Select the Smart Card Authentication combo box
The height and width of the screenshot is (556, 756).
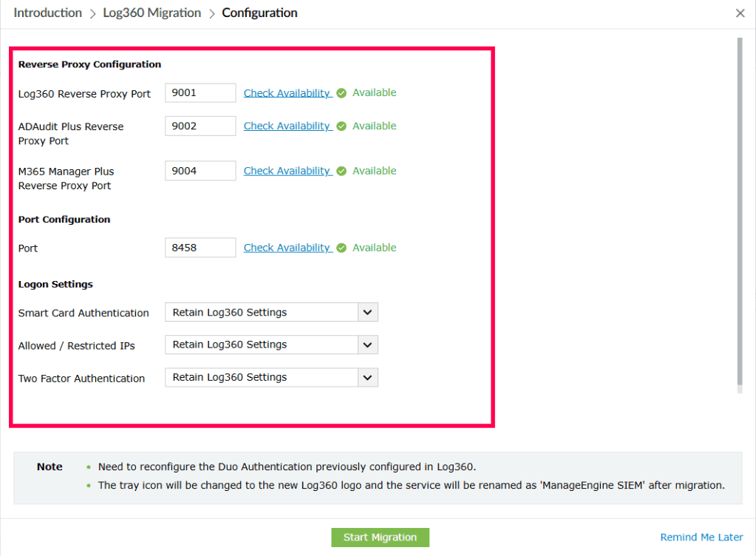271,313
